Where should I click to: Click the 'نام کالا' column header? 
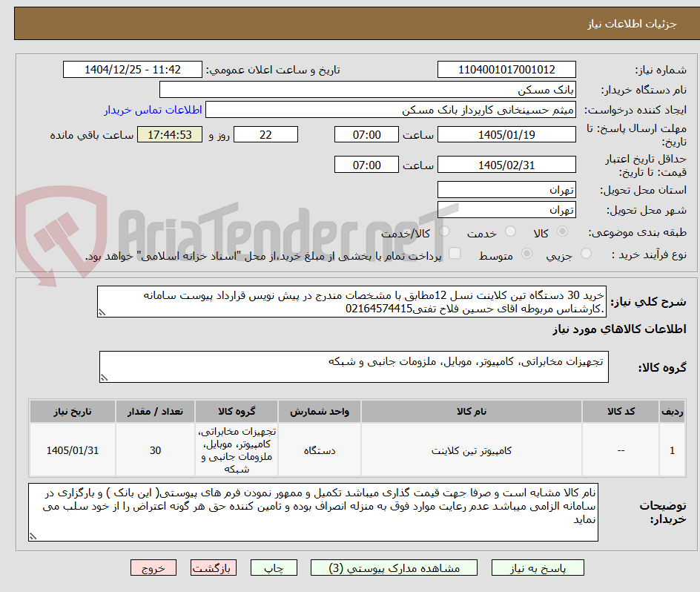pyautogui.click(x=472, y=412)
